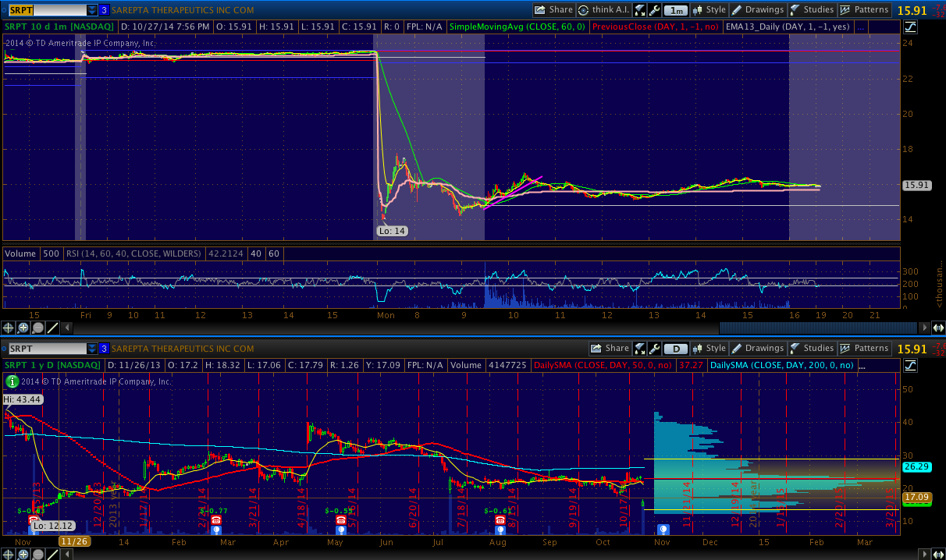This screenshot has height=560, width=946.
Task: Open the Drawings menu in lower chart
Action: point(757,349)
